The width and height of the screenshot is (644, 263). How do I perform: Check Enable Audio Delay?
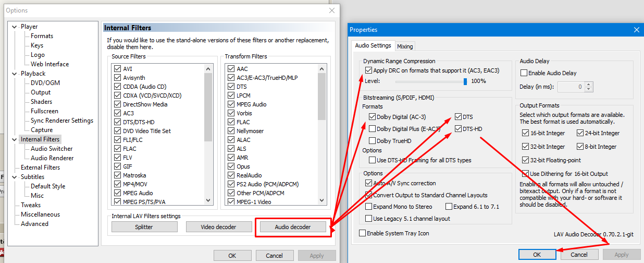(x=525, y=73)
